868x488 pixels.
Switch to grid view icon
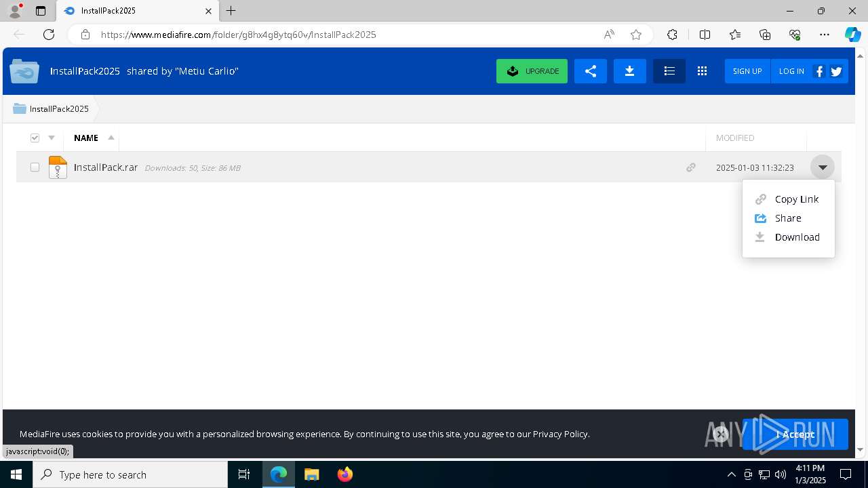(x=702, y=71)
